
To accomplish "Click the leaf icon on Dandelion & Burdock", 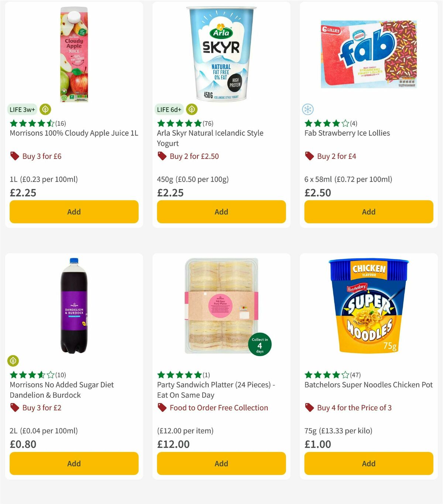I will 13,361.
